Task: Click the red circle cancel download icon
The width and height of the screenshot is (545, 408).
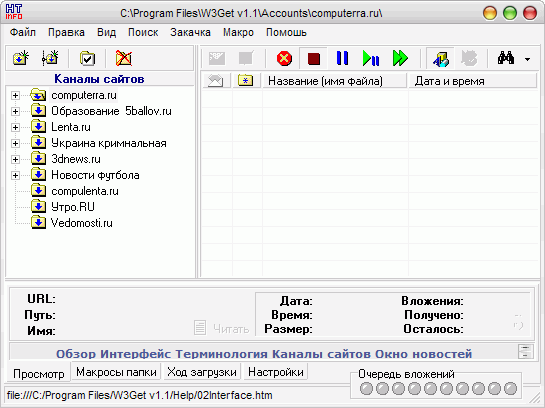Action: click(x=284, y=58)
